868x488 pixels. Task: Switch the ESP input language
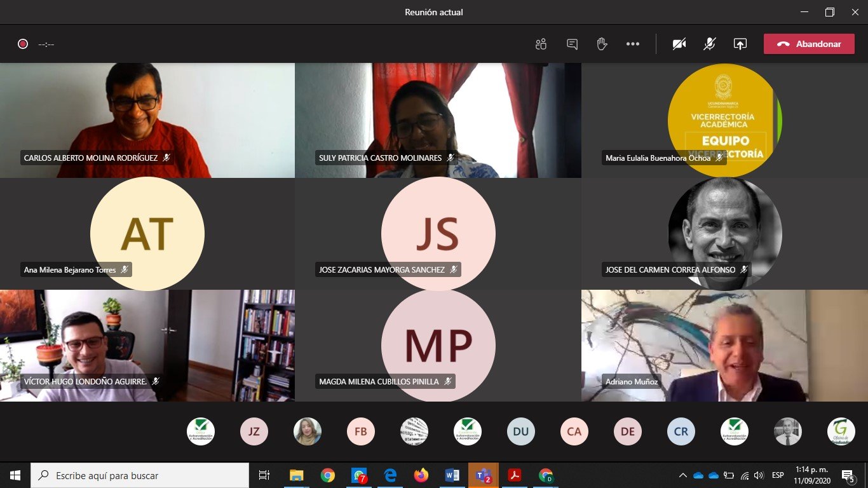point(778,475)
